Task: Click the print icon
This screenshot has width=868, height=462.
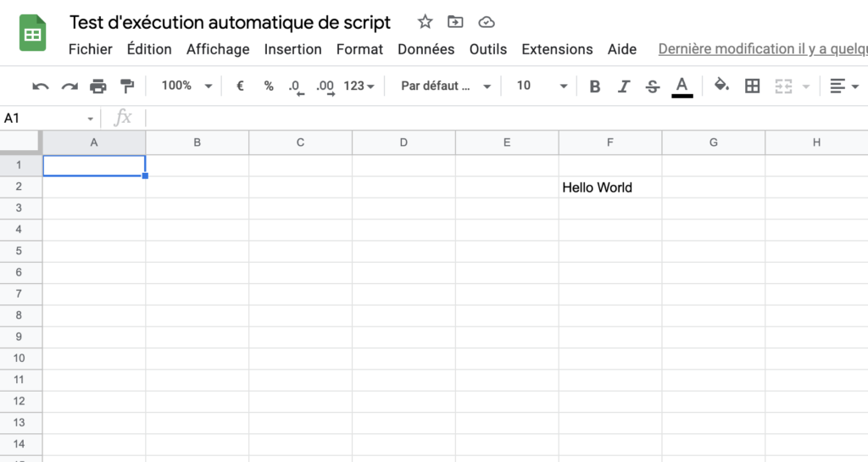Action: coord(98,86)
